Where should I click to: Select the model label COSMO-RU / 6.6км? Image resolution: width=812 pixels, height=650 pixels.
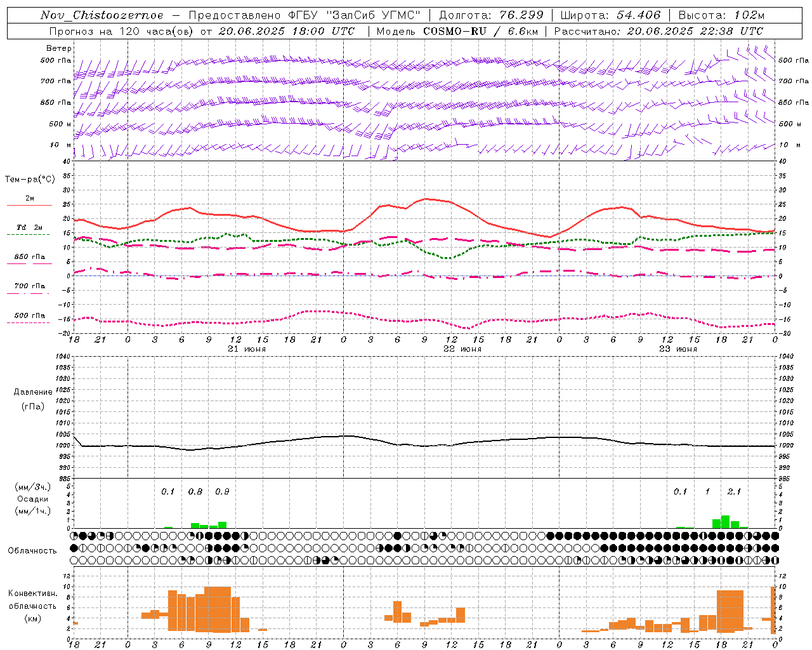pos(481,31)
